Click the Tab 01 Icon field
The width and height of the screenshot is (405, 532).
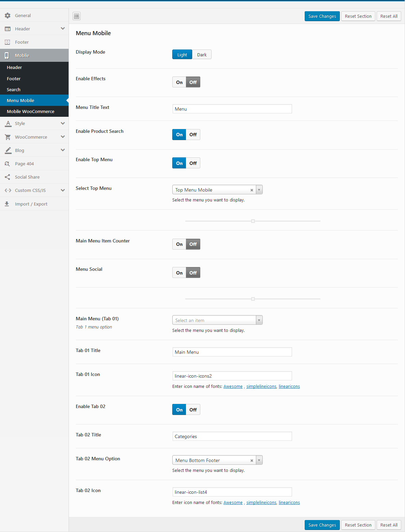click(x=232, y=376)
